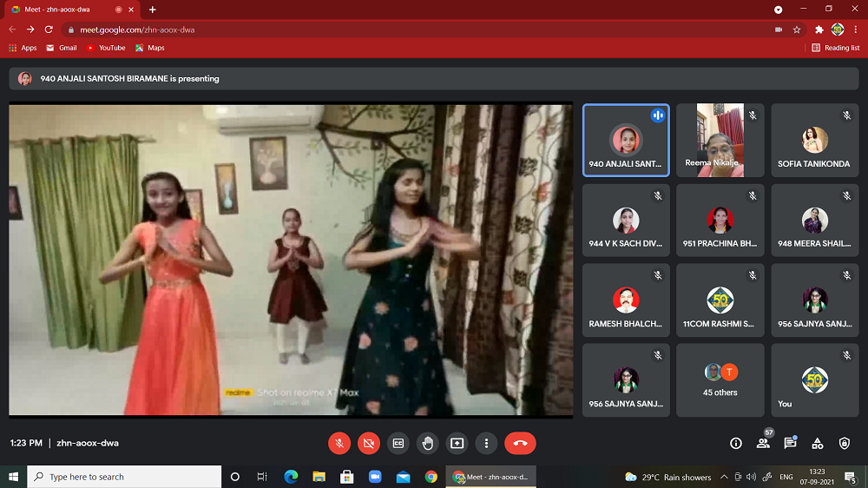Click the Present now screen share icon
This screenshot has width=868, height=488.
[x=457, y=443]
